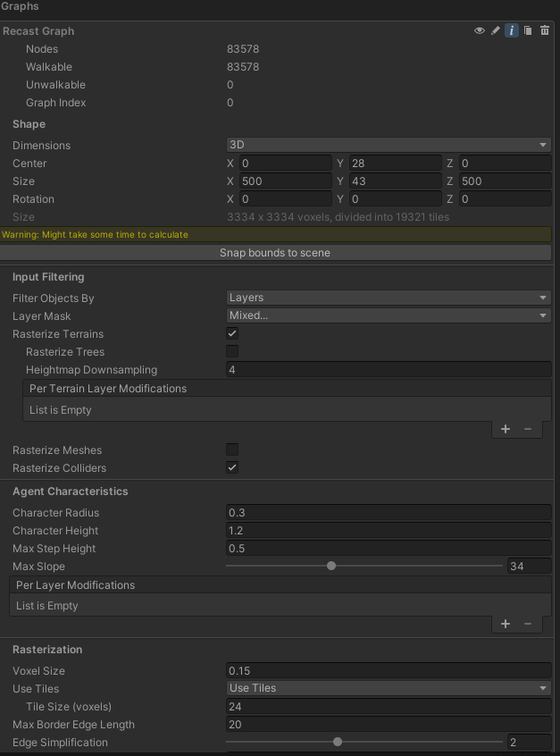560x756 pixels.
Task: Duplicate the Recast Graph using the copy icon
Action: point(528,31)
